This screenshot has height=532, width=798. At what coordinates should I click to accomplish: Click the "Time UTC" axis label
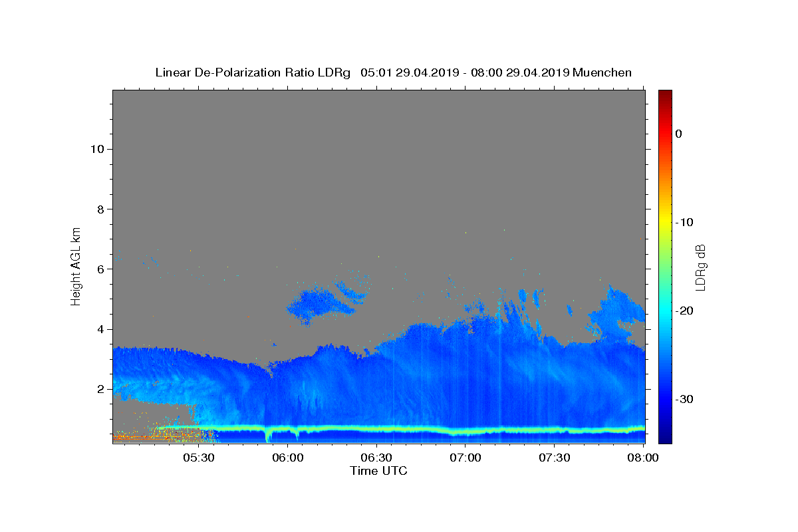(378, 471)
